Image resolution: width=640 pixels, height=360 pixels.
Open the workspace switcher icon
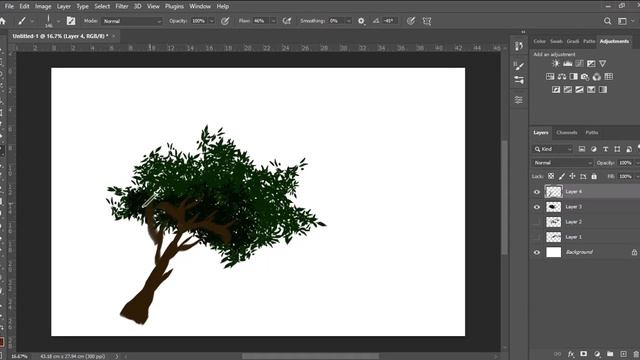pos(622,21)
